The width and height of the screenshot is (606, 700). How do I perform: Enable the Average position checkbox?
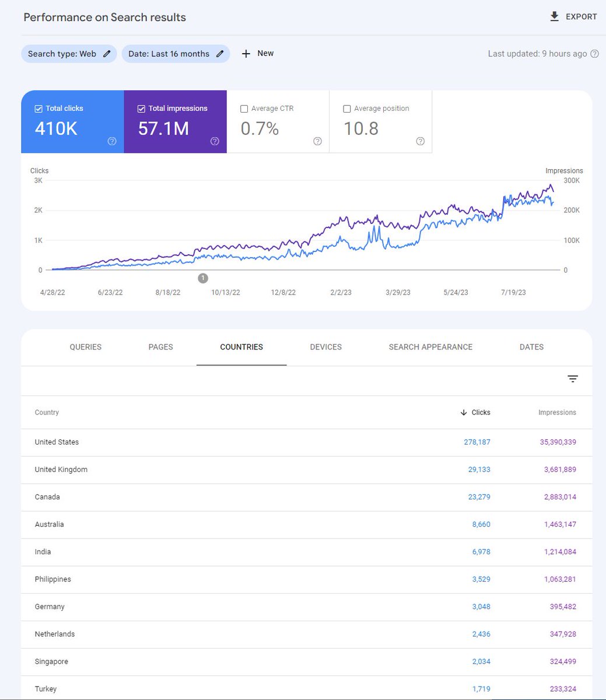[347, 108]
